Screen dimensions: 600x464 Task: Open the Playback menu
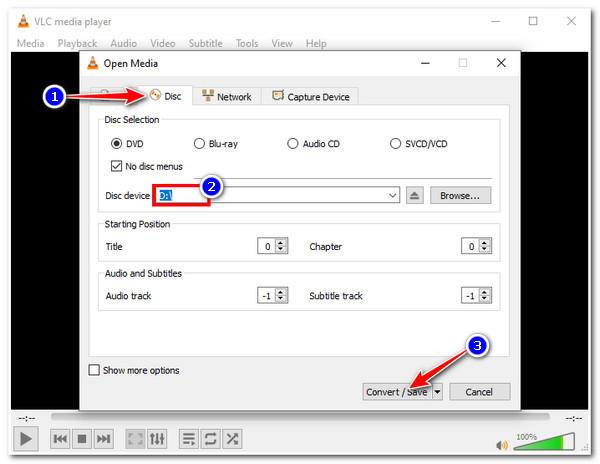[x=77, y=44]
